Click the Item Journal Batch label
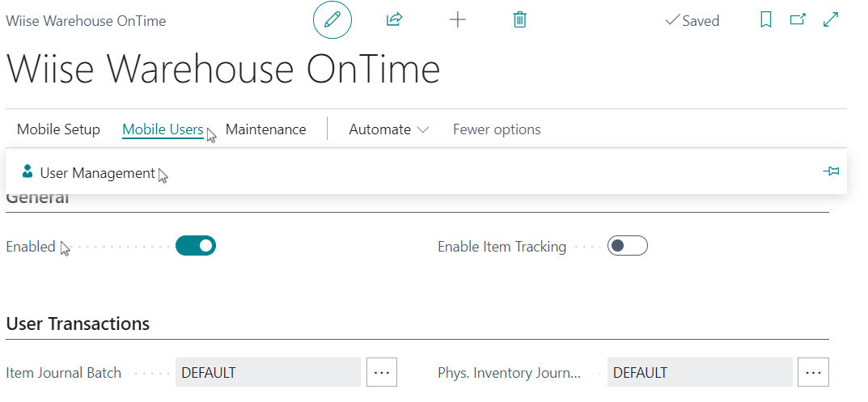The image size is (868, 402). (x=63, y=373)
